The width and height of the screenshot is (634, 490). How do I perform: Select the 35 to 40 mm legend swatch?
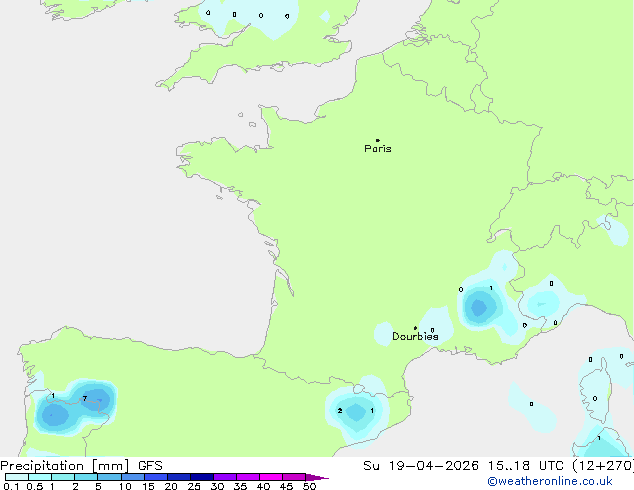coord(247,477)
